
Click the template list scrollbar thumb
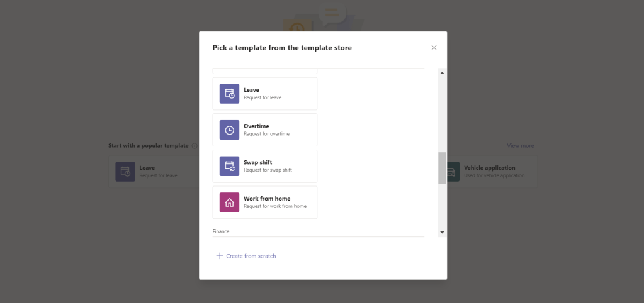click(442, 168)
